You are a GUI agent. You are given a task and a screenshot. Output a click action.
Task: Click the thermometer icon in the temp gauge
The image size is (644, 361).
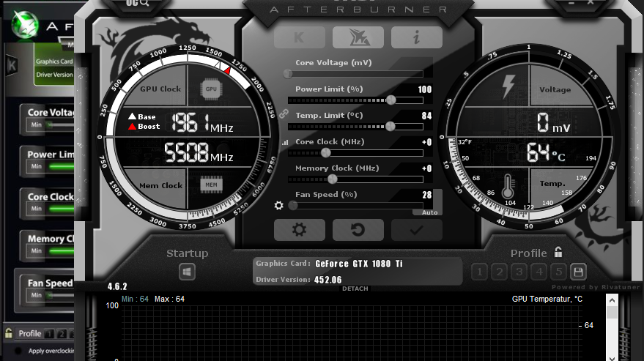coord(508,186)
